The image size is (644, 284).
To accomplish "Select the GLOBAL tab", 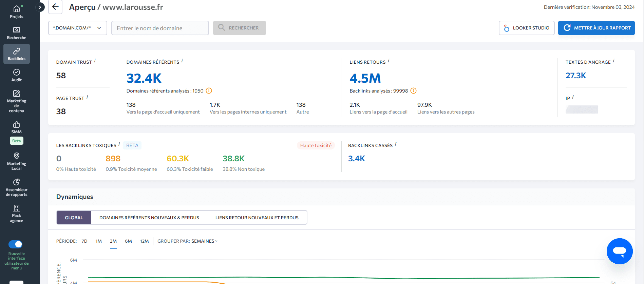I will 74,218.
